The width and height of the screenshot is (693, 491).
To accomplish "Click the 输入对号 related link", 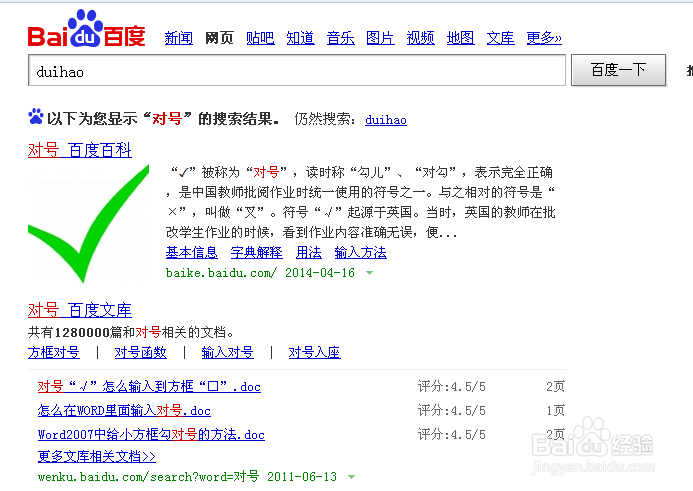I will click(228, 352).
